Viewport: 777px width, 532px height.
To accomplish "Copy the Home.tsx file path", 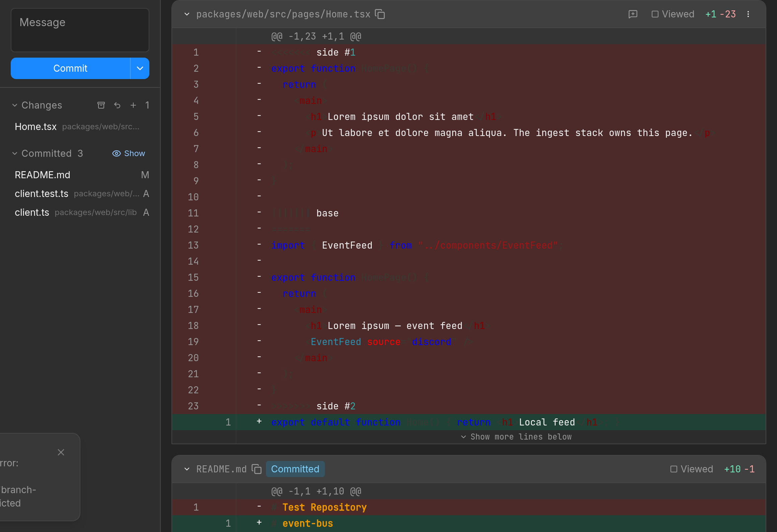I will click(380, 14).
